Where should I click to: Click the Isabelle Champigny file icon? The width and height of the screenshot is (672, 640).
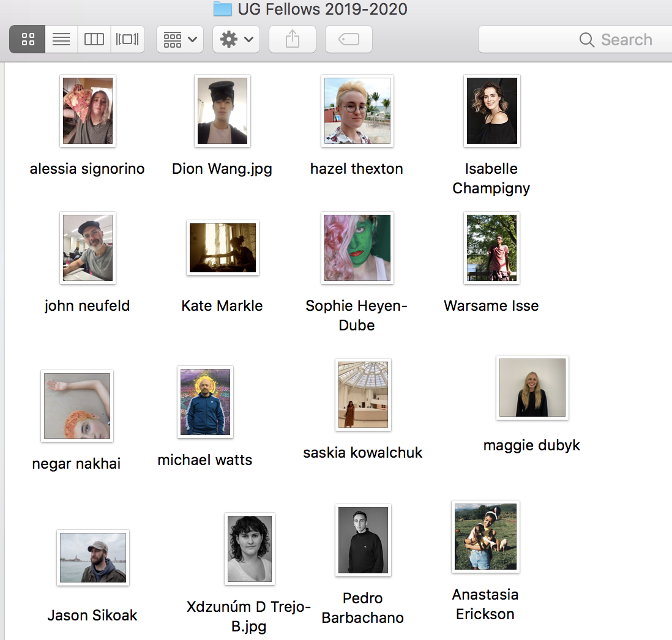point(491,111)
